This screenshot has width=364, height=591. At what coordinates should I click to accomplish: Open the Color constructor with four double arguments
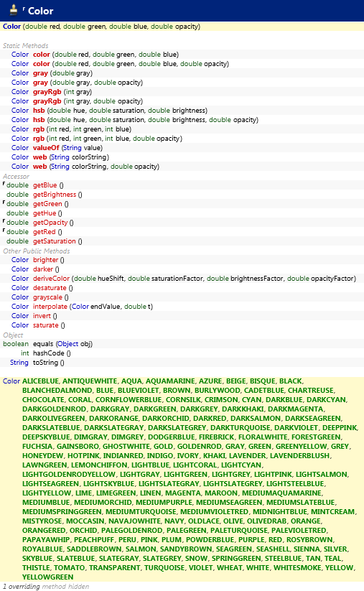click(x=11, y=27)
